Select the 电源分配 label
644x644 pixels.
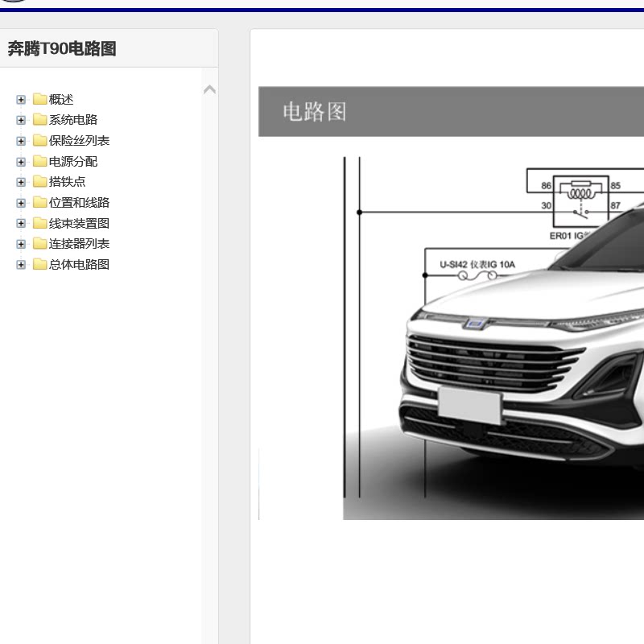point(73,162)
